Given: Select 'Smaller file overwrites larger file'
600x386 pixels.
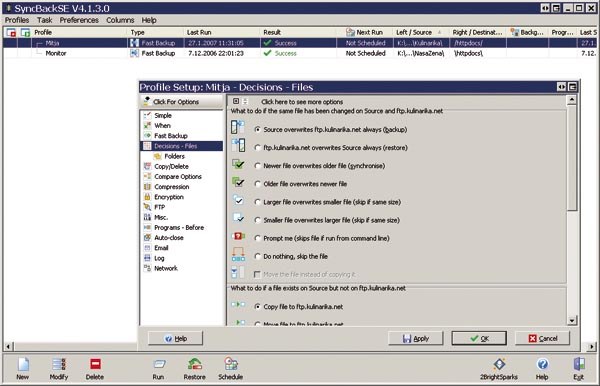Looking at the screenshot, I should [258, 220].
